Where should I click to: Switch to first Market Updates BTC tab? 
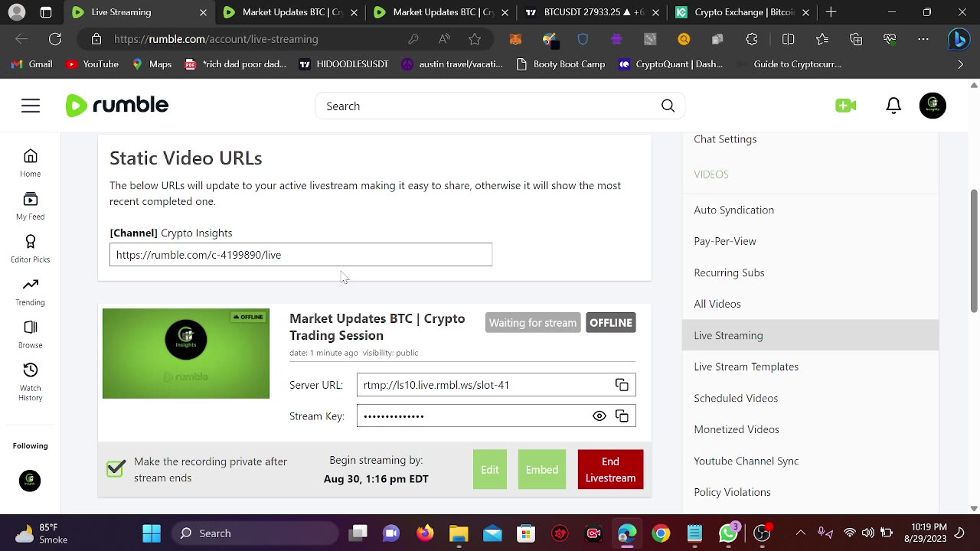click(291, 12)
